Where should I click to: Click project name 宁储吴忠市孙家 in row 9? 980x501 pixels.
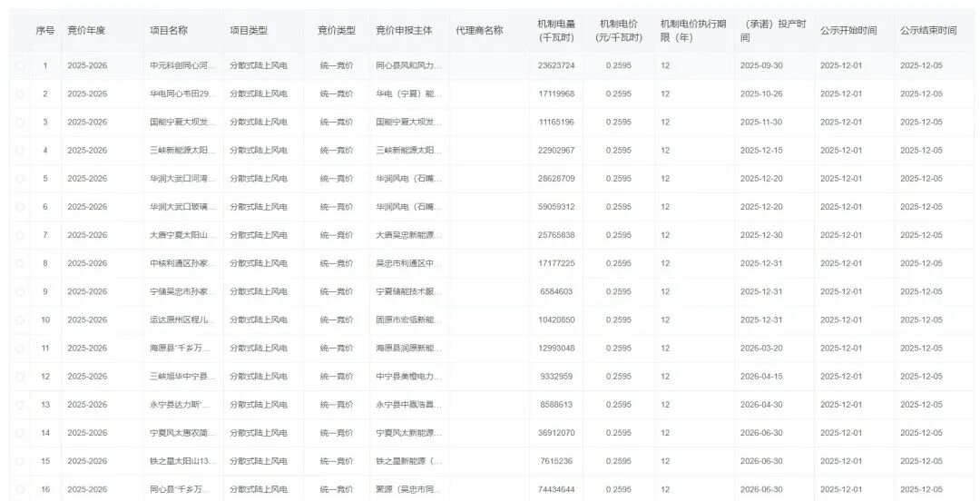coord(184,291)
